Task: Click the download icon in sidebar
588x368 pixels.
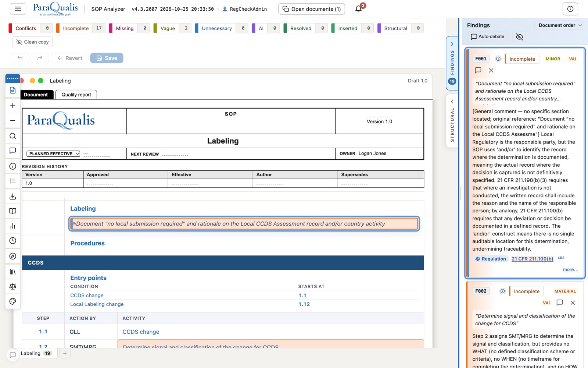Action: pos(13,196)
